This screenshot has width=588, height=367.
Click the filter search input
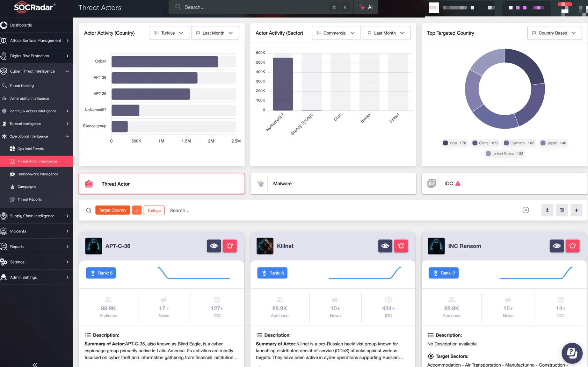click(x=342, y=210)
